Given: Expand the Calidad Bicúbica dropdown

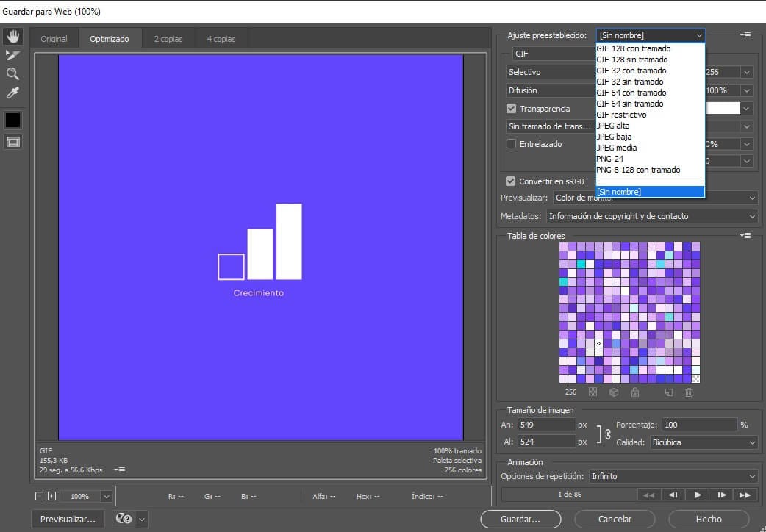Looking at the screenshot, I should pyautogui.click(x=703, y=442).
